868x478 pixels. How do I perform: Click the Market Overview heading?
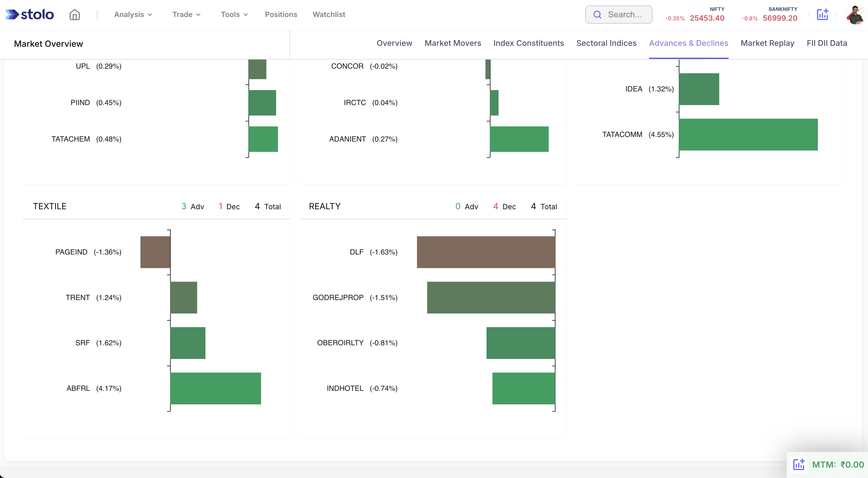click(49, 44)
